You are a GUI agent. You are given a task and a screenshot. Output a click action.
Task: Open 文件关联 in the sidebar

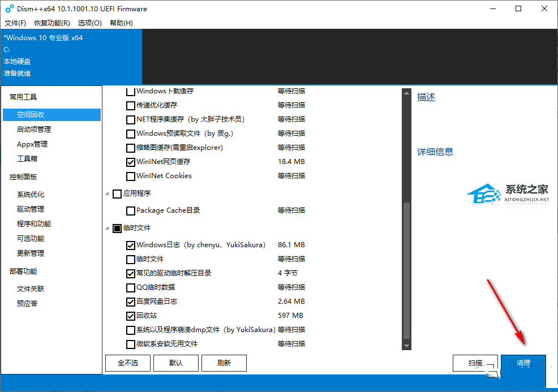click(31, 288)
